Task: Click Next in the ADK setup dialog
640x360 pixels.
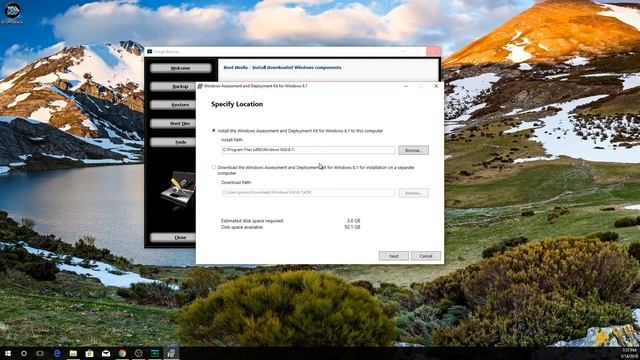Action: [393, 256]
